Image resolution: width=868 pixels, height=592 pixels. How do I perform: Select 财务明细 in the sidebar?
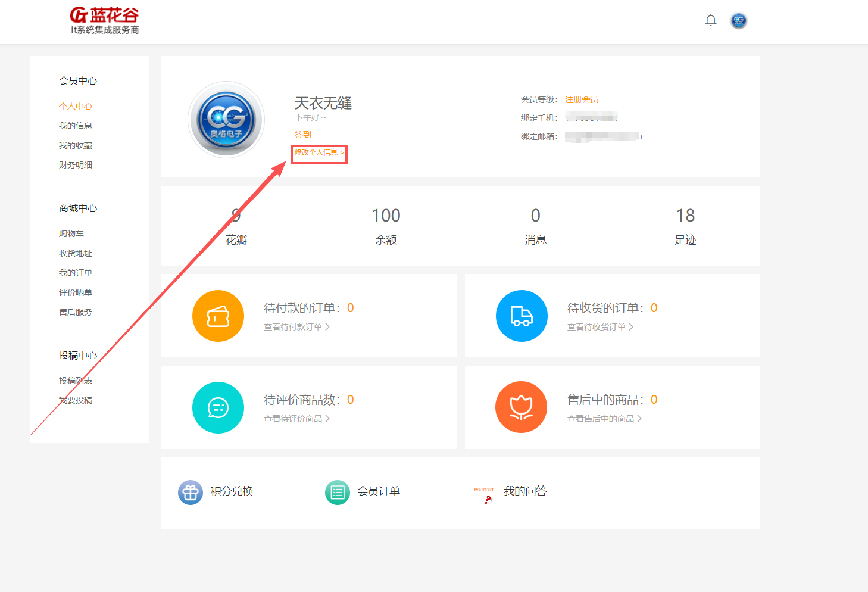pos(76,164)
